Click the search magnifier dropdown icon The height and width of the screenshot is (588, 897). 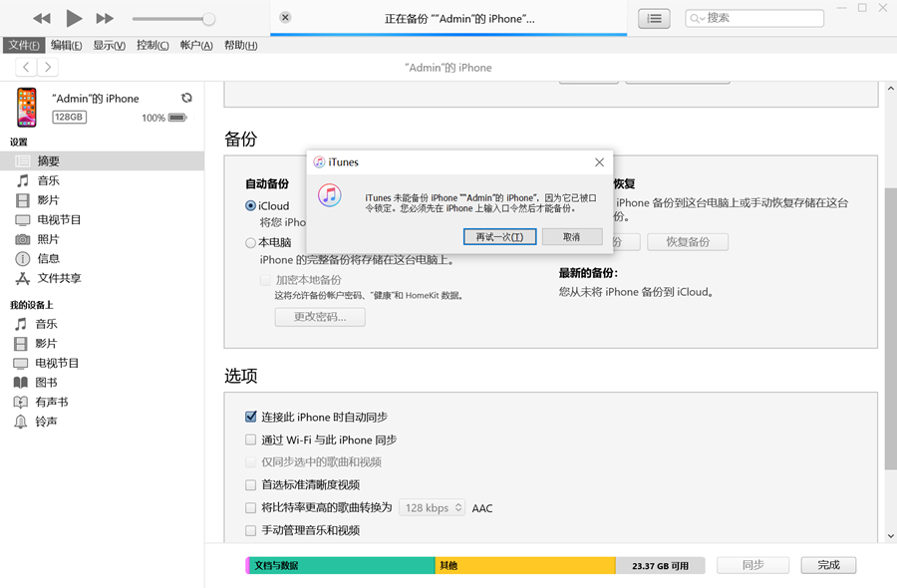(697, 19)
